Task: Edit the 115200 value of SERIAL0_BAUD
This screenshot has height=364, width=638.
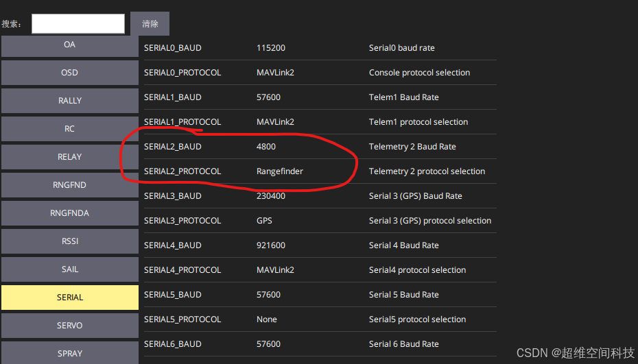Action: point(270,48)
